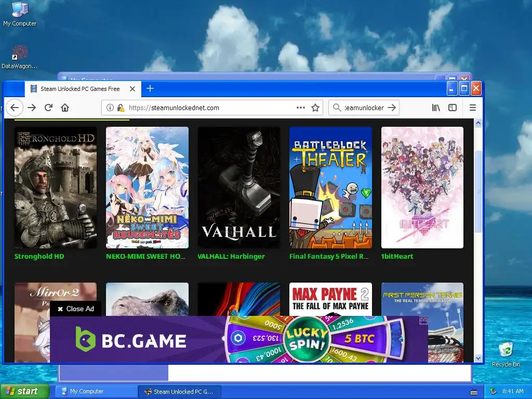Select the Steam Unlocked PC Games Free tab

pyautogui.click(x=83, y=89)
